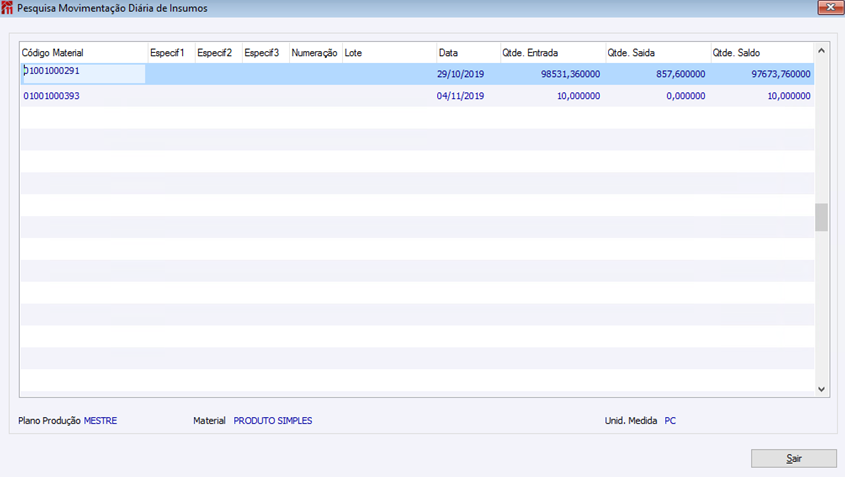The image size is (845, 477).
Task: Click the Qtde. Saida column header
Action: (658, 53)
